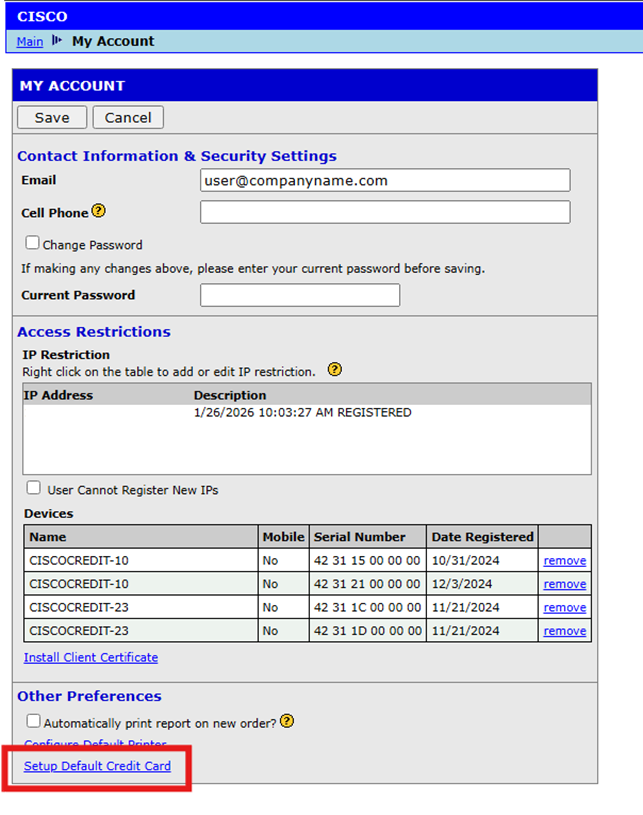Select serial number 42 31 15 00 00 00

point(367,561)
